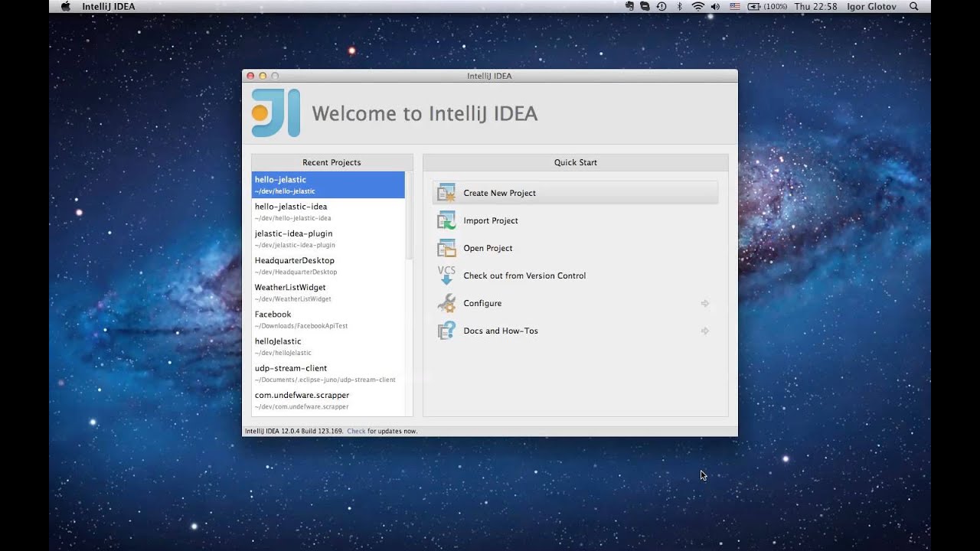The height and width of the screenshot is (551, 980).
Task: Click Create New Project
Action: pyautogui.click(x=499, y=193)
